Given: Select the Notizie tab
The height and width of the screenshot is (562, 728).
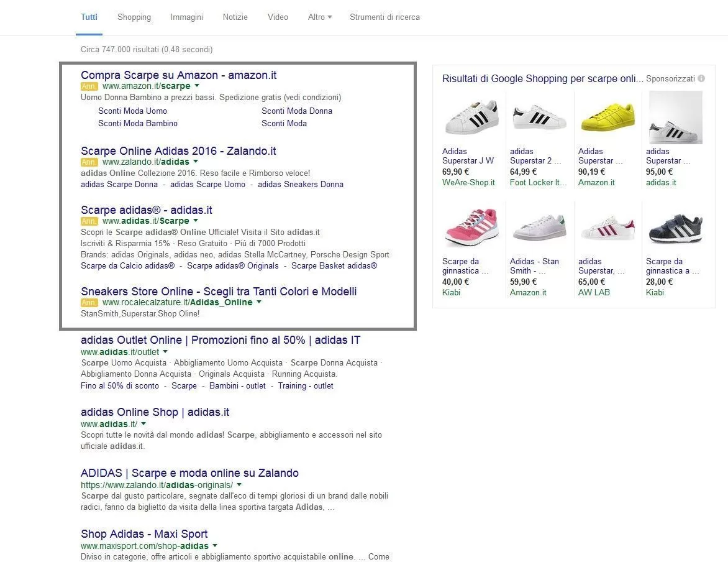Looking at the screenshot, I should click(235, 17).
